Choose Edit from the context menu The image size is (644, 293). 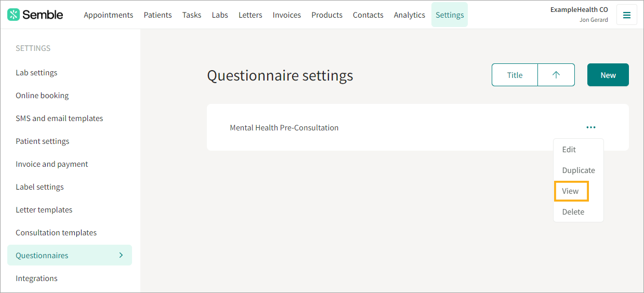pyautogui.click(x=569, y=150)
